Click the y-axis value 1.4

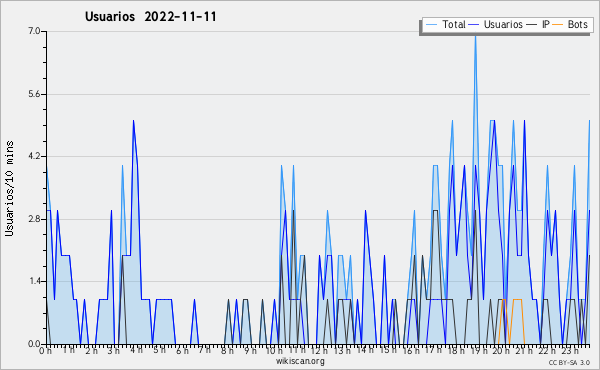pos(35,282)
